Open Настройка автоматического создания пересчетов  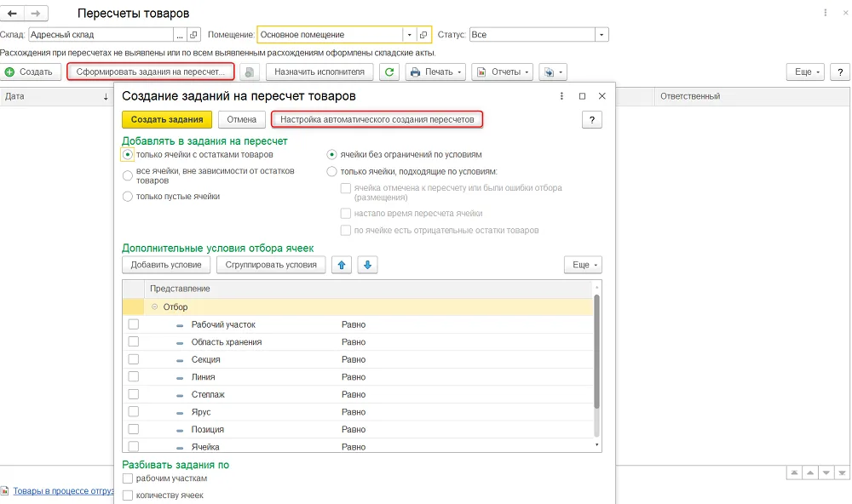(x=377, y=119)
